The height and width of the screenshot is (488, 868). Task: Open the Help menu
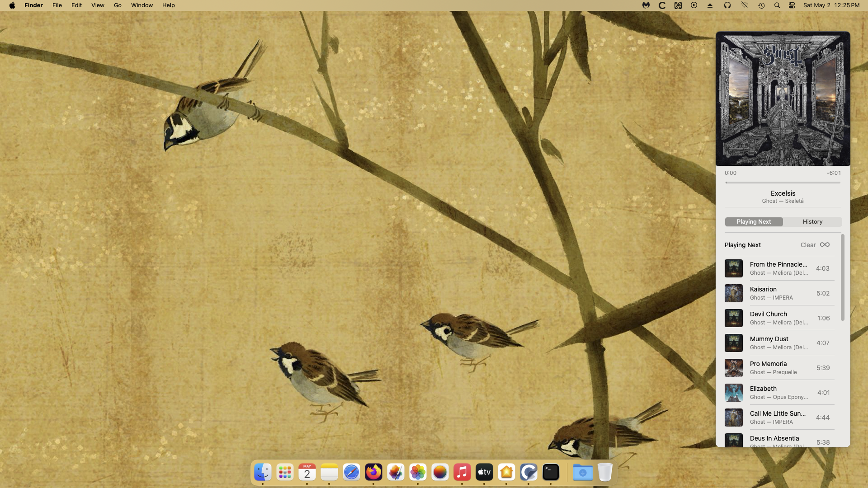tap(169, 5)
